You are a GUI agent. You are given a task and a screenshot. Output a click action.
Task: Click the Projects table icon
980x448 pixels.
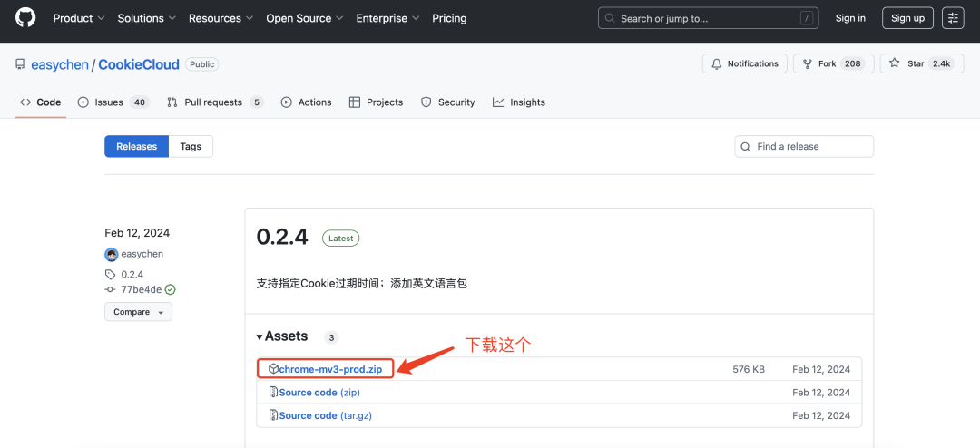pos(355,102)
